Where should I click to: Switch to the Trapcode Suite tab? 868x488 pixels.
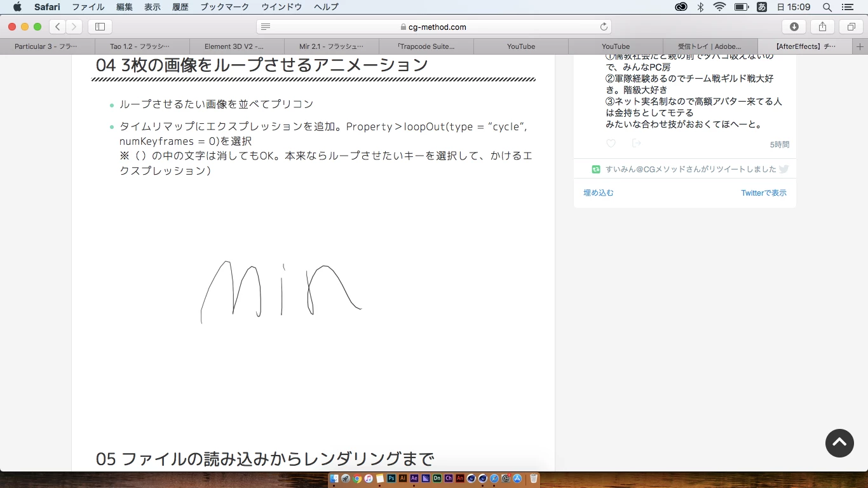pos(426,46)
